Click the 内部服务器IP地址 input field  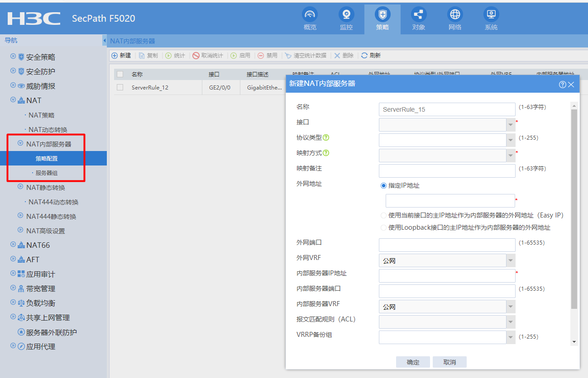(x=447, y=276)
